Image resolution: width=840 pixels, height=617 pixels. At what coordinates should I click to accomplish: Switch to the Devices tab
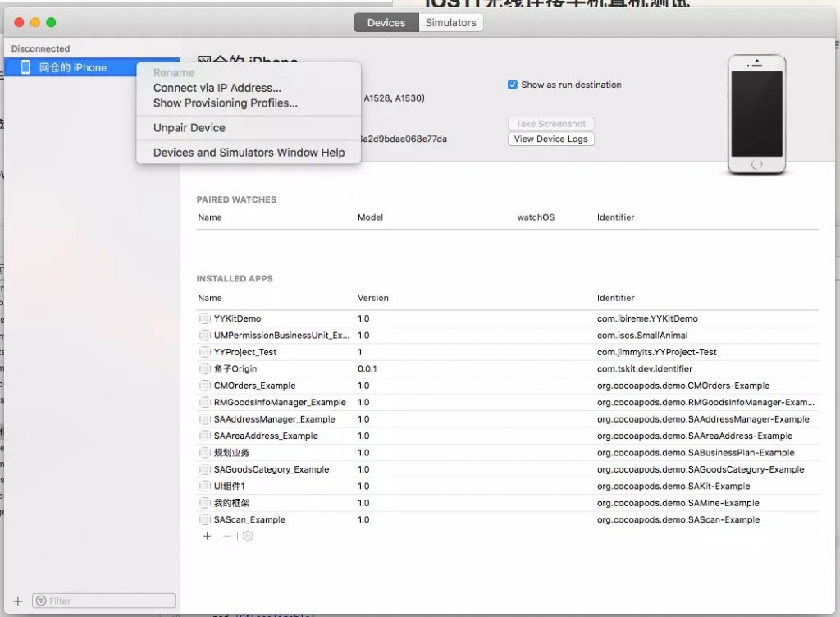(x=386, y=22)
